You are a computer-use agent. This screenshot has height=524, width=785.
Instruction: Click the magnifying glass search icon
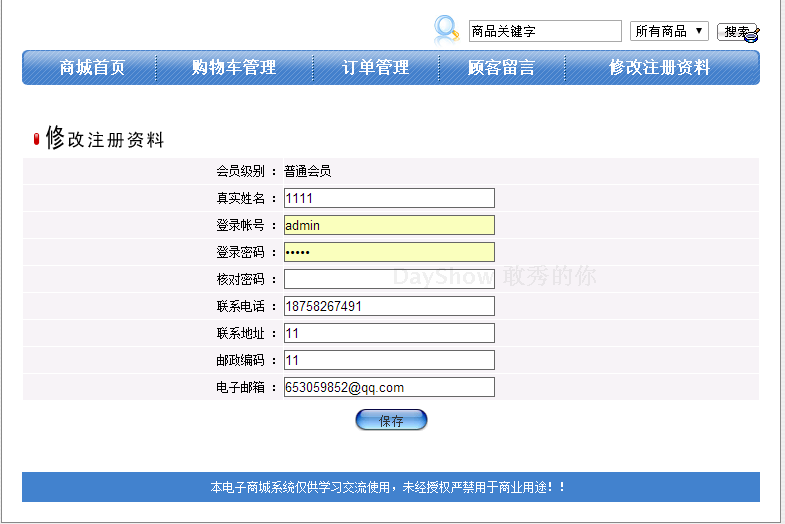[x=446, y=30]
